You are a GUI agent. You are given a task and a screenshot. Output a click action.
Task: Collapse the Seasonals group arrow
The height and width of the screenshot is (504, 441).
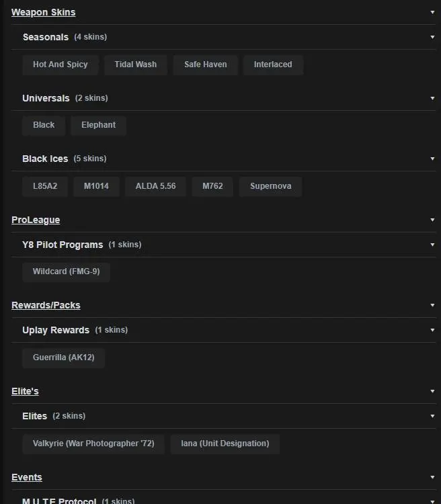point(432,37)
